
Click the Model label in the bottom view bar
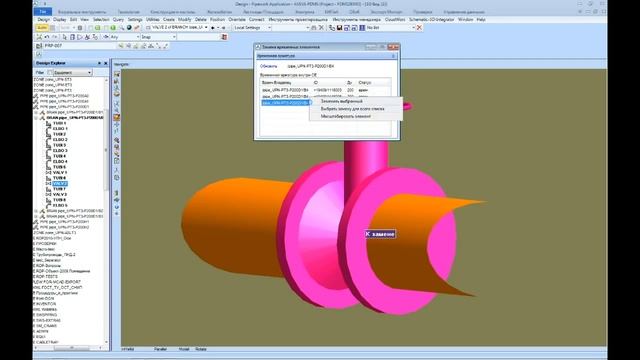[x=184, y=349]
